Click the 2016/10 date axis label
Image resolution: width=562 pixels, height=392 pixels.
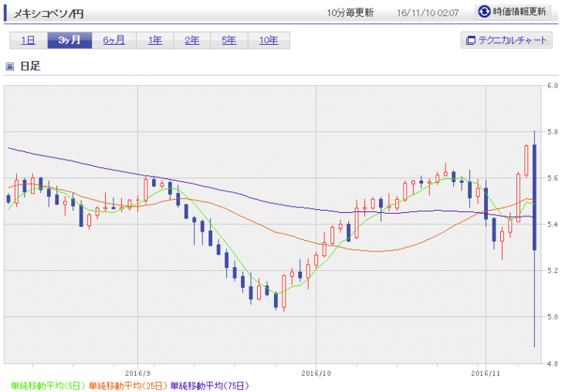pyautogui.click(x=316, y=371)
